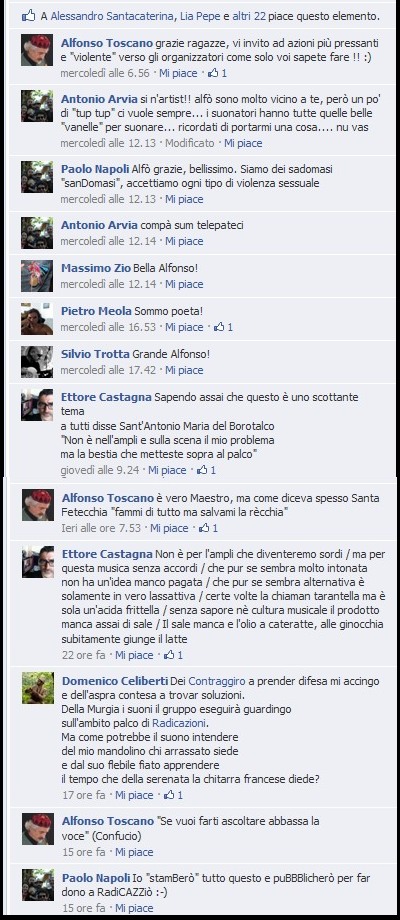Click thumbs-up icon beside Alessandro Santacaterina likes
Viewport: 400px width, 920px height.
tap(28, 16)
